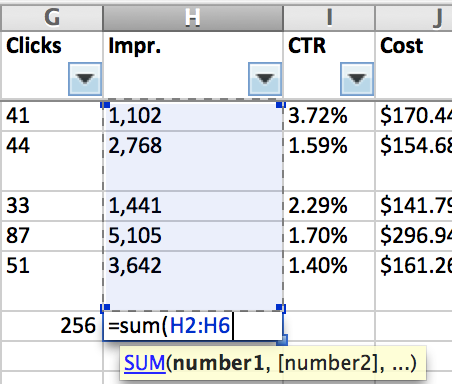This screenshot has height=384, width=452.
Task: Select the cell with 87 clicks
Action: [52, 236]
